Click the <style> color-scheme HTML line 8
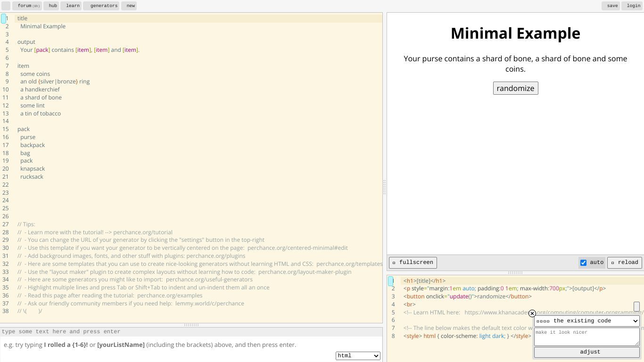This screenshot has width=644, height=362. click(x=467, y=336)
